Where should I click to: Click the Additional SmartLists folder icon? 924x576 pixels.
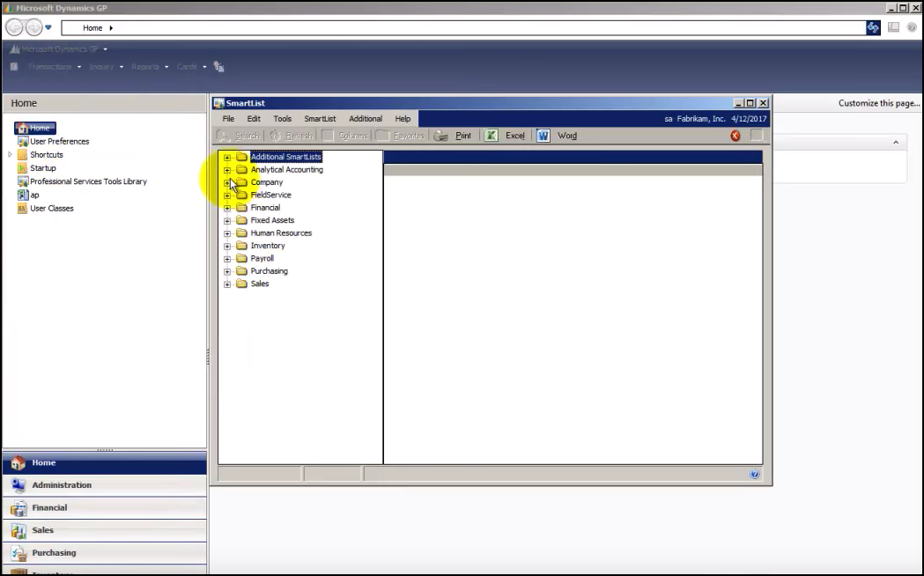(241, 157)
